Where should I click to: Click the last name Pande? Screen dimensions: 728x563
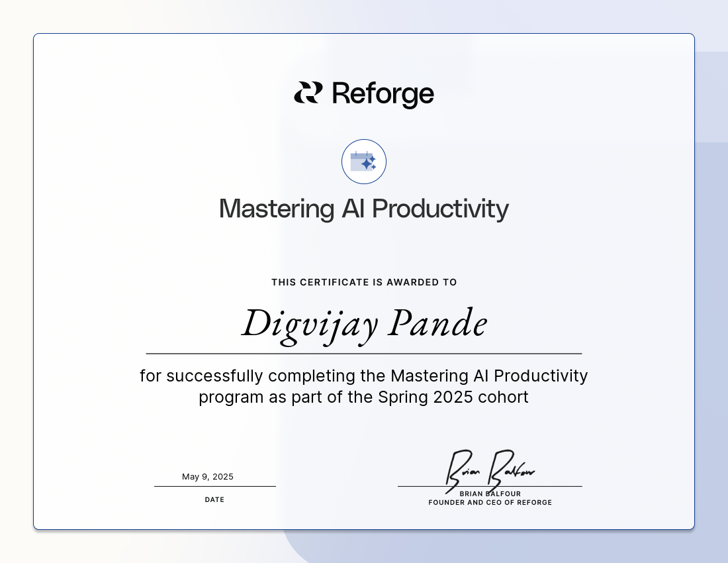(437, 325)
